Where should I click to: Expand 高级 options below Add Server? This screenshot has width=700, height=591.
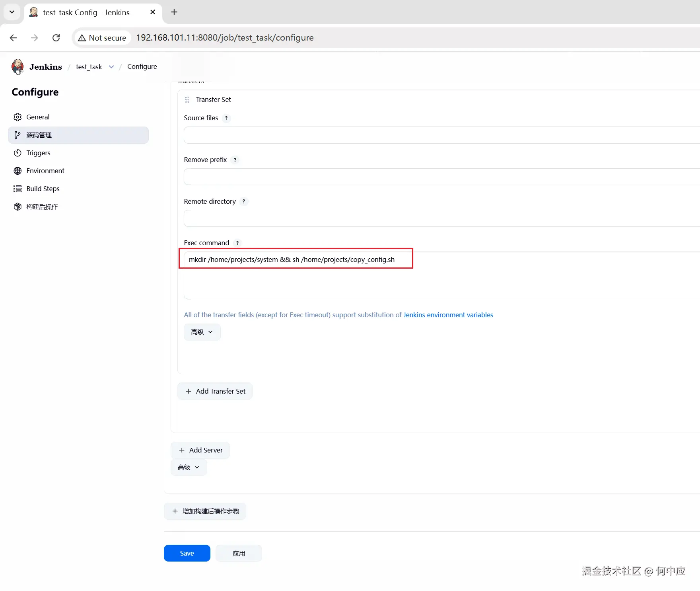pyautogui.click(x=189, y=467)
